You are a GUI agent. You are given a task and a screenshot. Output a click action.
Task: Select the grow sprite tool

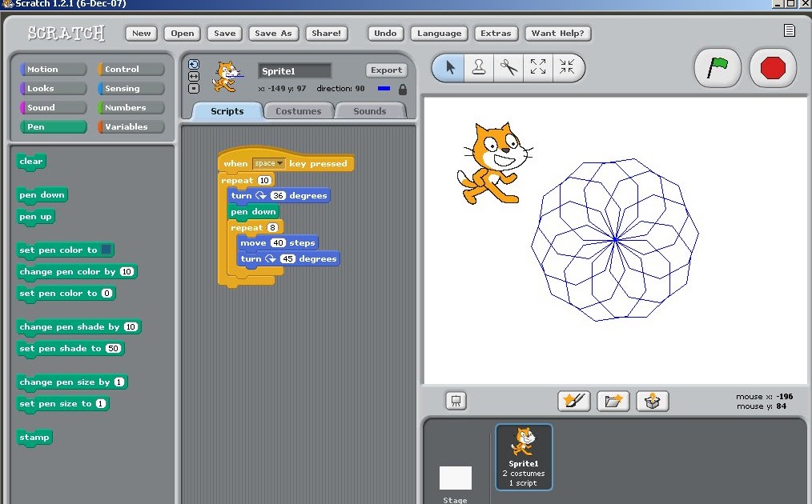537,68
